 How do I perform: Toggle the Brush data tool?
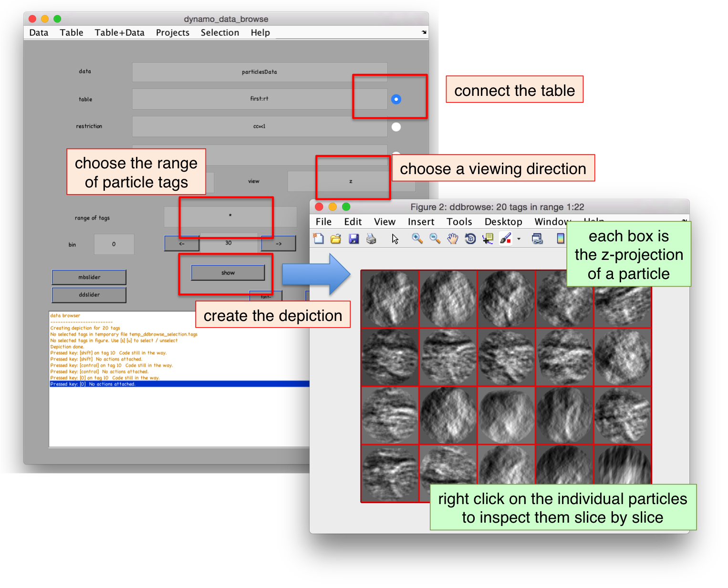coord(505,238)
